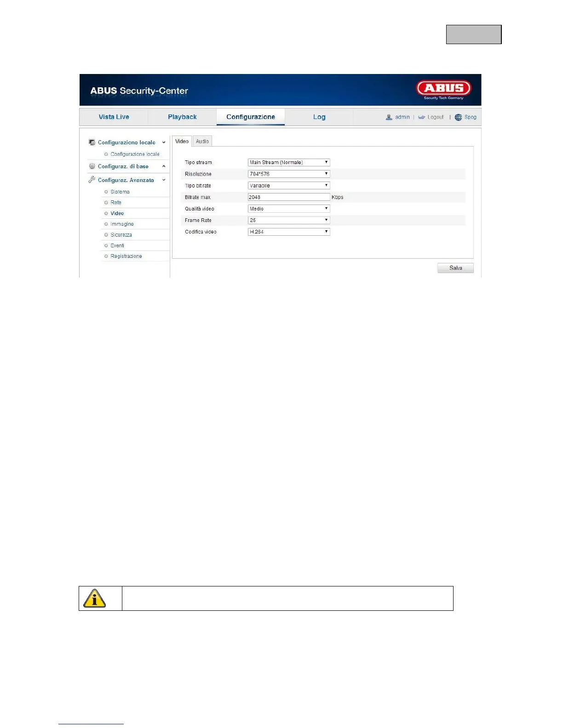Collapse the Configurazione locale section chevron

[164, 142]
